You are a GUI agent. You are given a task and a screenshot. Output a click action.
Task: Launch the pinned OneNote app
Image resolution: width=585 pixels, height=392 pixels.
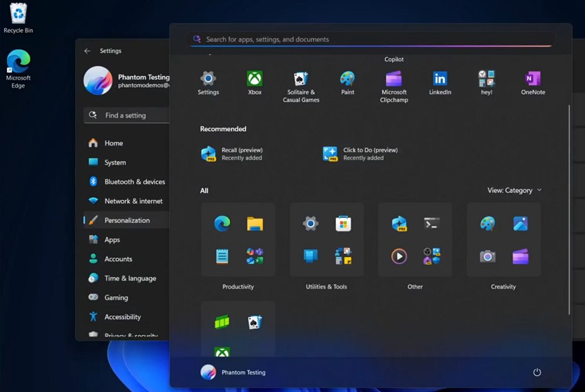(x=533, y=83)
